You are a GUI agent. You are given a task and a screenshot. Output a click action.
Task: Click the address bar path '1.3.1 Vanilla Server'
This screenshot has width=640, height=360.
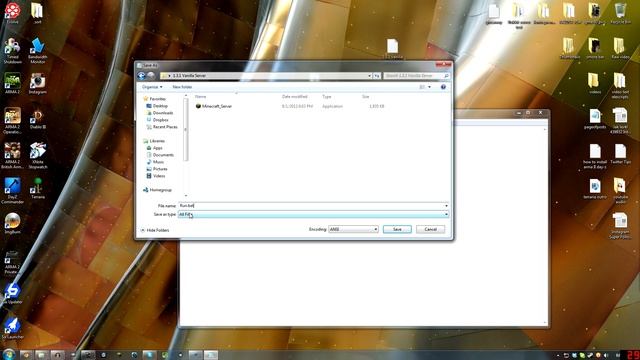pos(189,76)
